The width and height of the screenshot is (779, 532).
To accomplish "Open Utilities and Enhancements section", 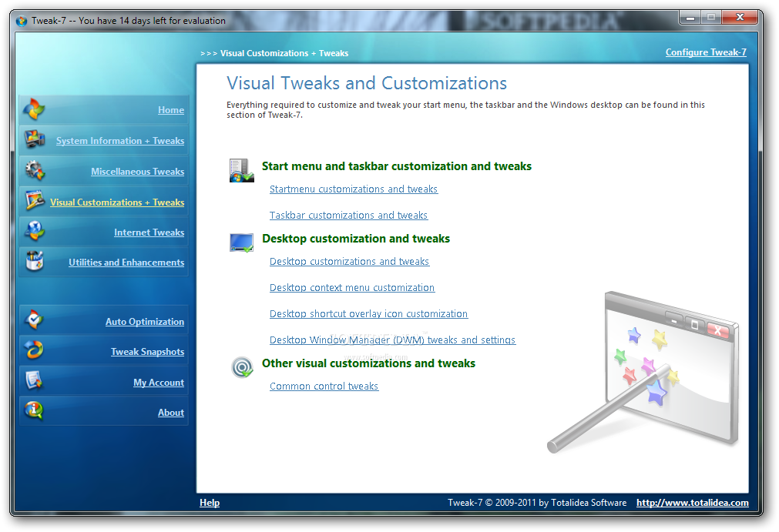I will click(126, 263).
